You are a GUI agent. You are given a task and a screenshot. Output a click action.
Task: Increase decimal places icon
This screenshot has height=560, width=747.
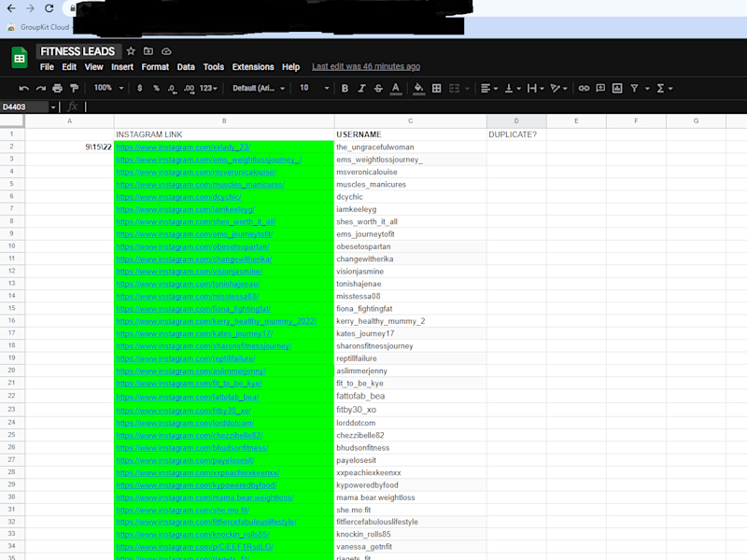pos(190,89)
